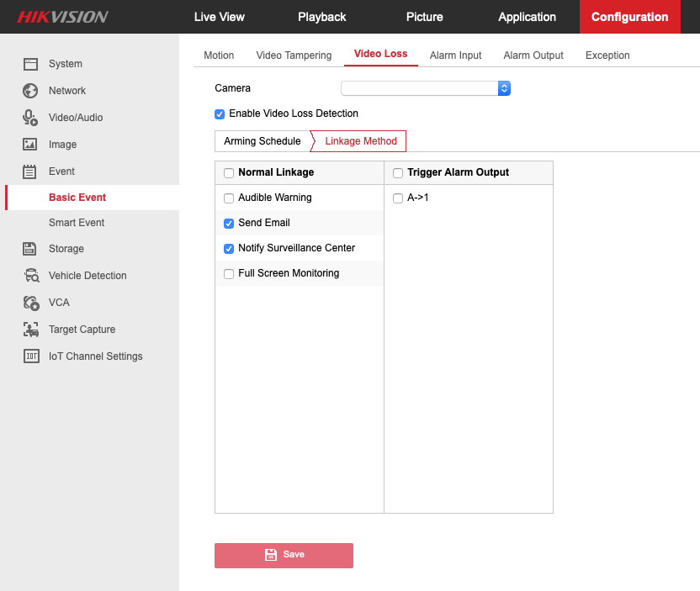Click the System monitor icon in sidebar
The height and width of the screenshot is (591, 700).
pyautogui.click(x=30, y=64)
